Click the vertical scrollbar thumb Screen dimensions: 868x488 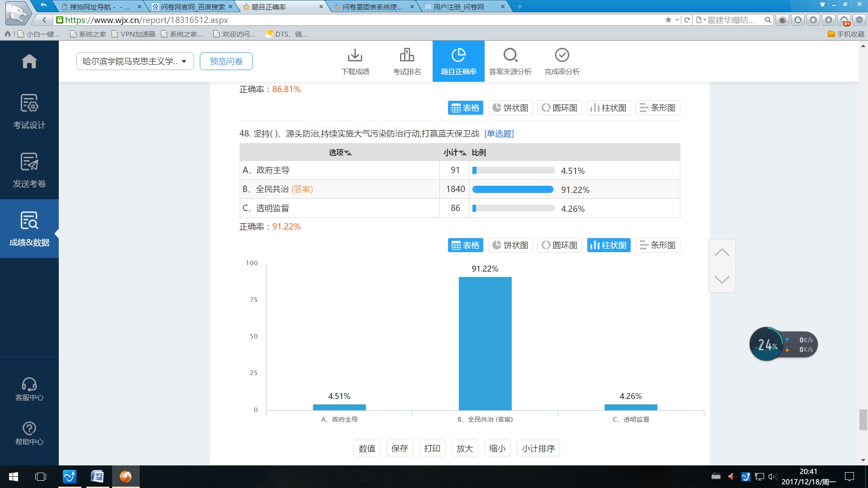click(863, 420)
